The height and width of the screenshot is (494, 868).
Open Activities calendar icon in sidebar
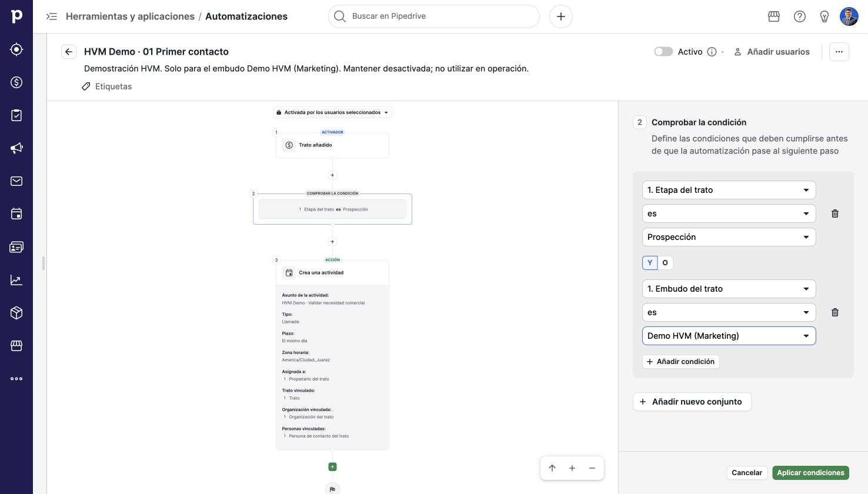point(16,214)
